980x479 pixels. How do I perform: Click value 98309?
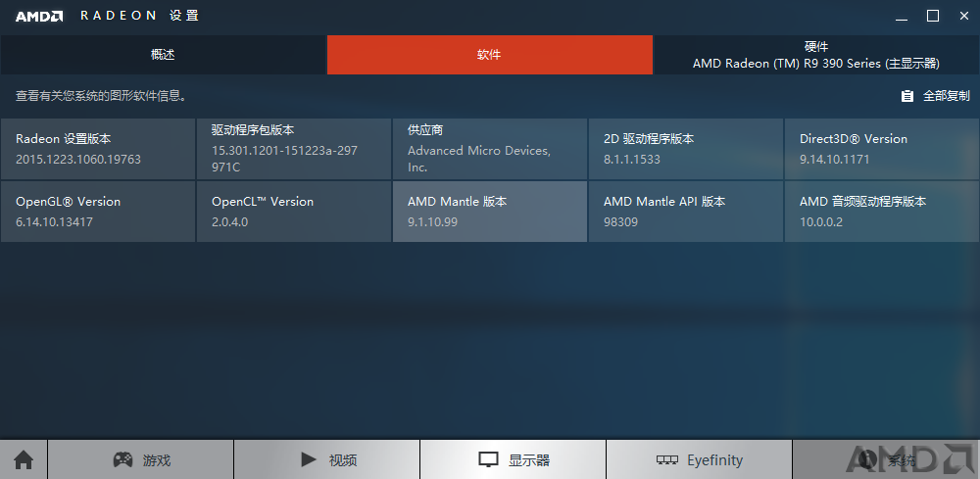pos(620,221)
